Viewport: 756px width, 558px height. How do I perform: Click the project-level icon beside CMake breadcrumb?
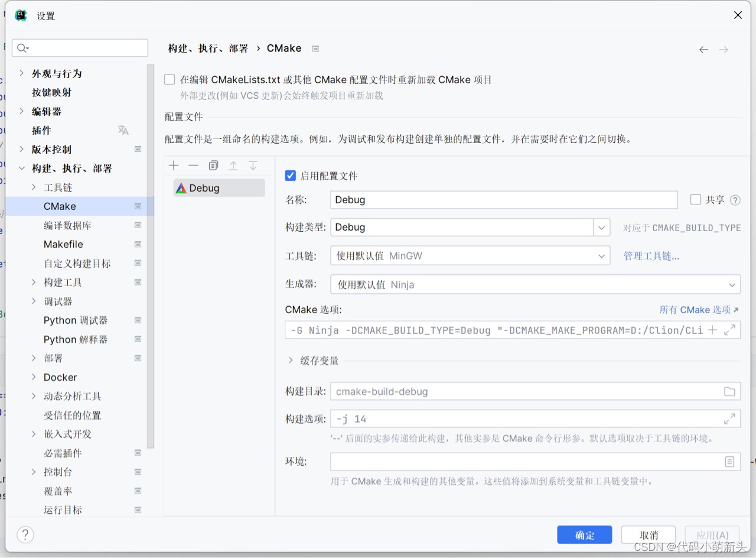(x=315, y=48)
